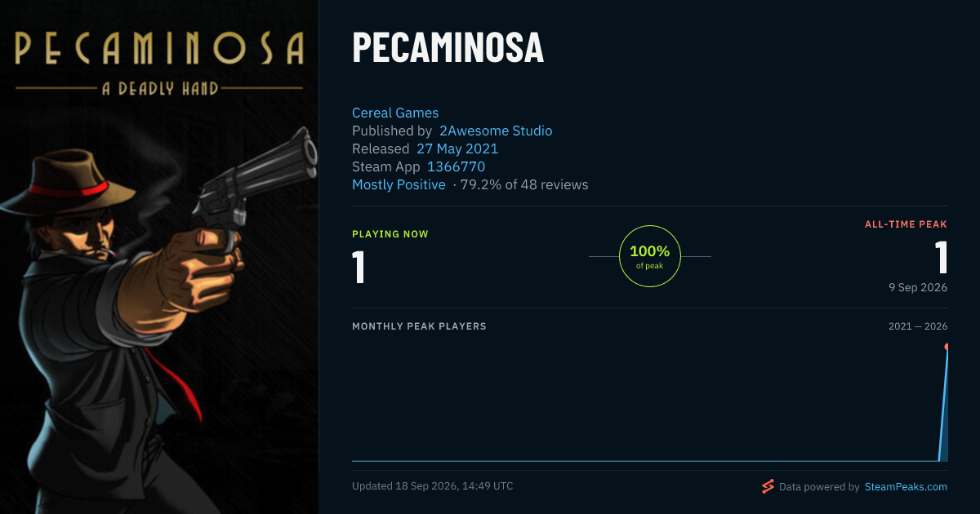Click the 27 May 2021 release date

(457, 148)
